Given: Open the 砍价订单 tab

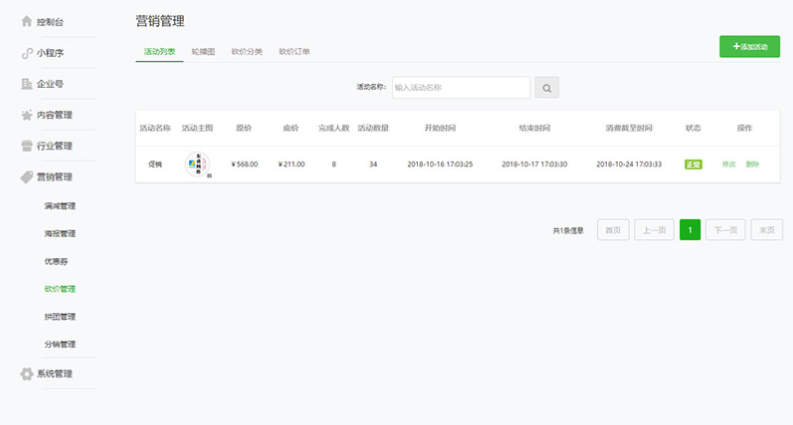Looking at the screenshot, I should [294, 51].
